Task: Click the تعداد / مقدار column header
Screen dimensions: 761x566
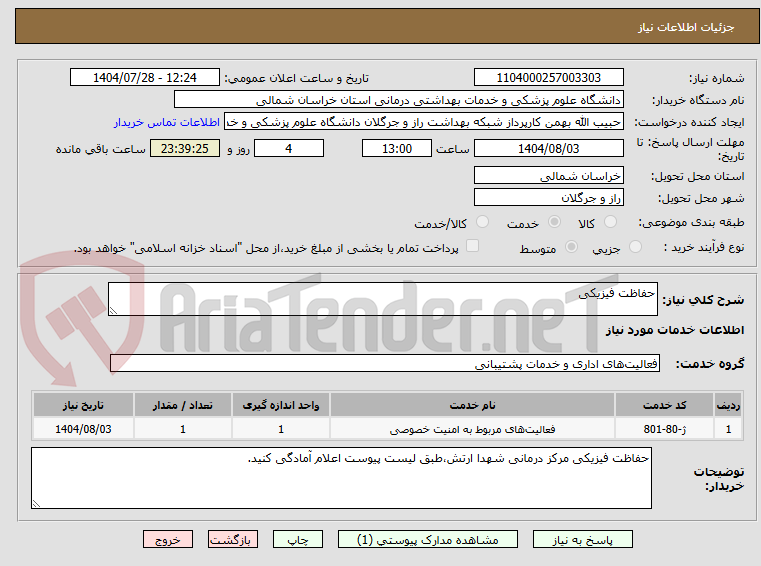Action: coord(183,405)
